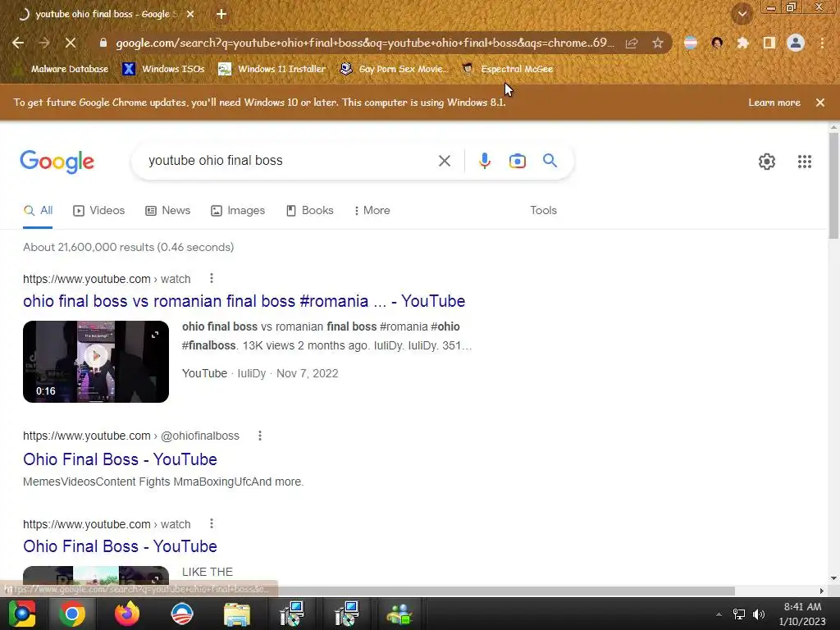Open Google apps grid

804,162
